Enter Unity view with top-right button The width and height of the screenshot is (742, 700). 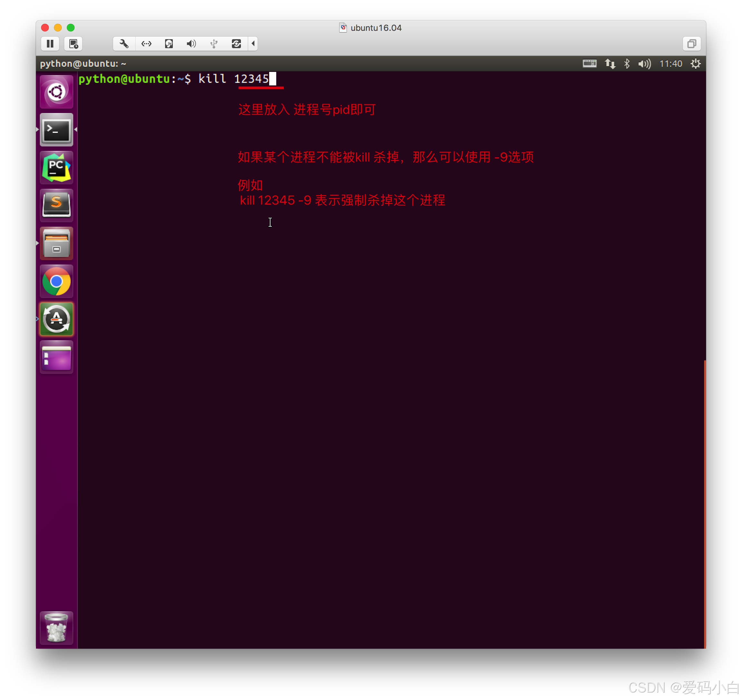point(692,44)
